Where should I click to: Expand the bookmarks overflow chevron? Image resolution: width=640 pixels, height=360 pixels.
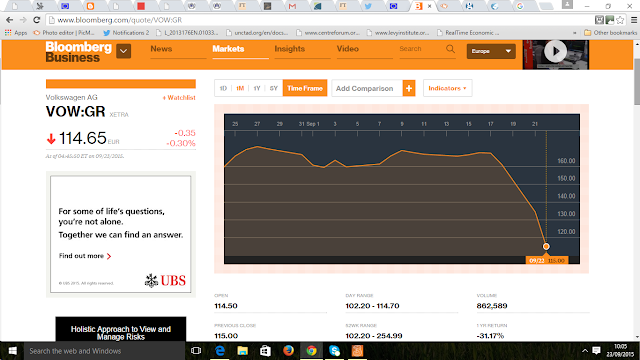pos(575,33)
